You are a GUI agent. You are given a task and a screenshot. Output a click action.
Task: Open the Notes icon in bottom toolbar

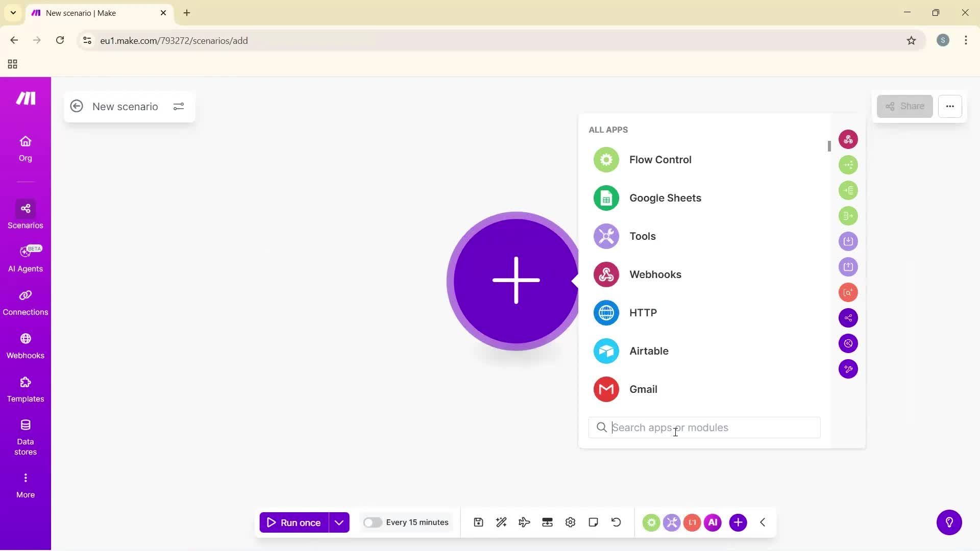(x=593, y=522)
